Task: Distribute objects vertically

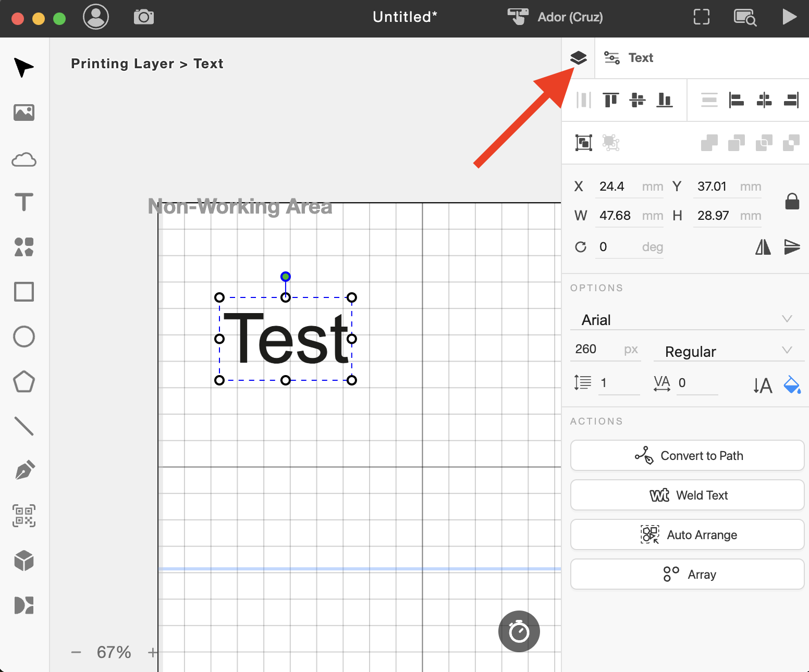Action: coord(709,99)
